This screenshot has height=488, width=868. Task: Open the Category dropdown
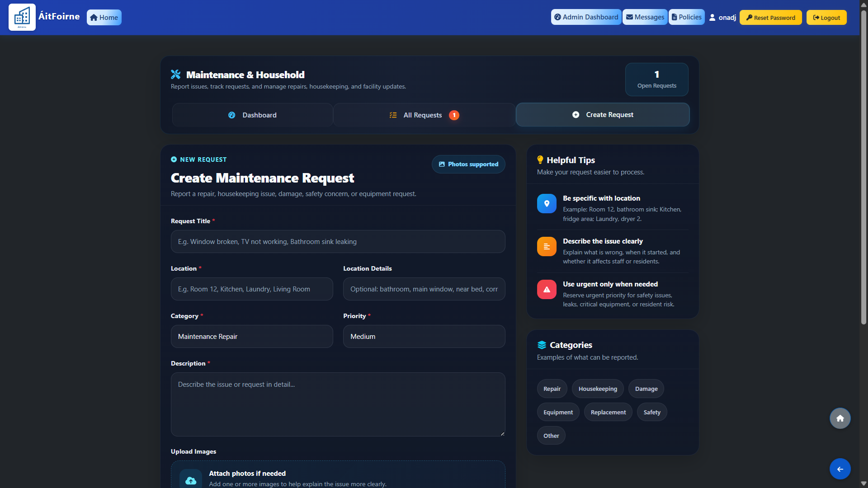pos(252,337)
